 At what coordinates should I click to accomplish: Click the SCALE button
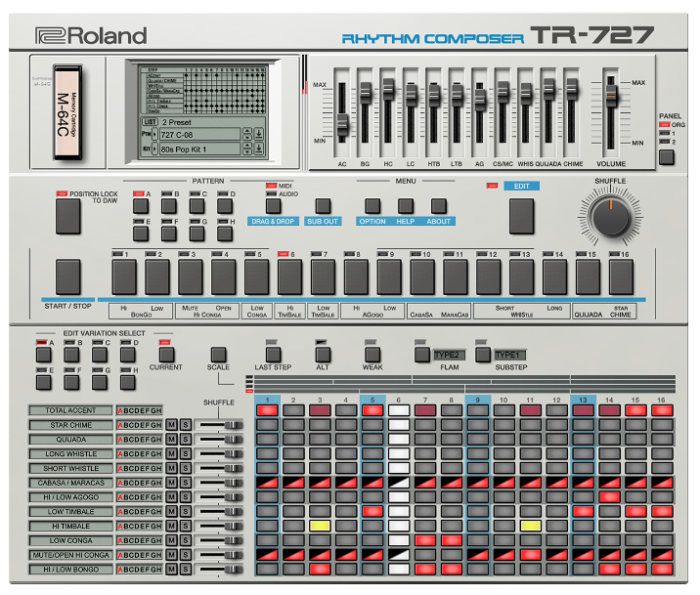coord(218,355)
